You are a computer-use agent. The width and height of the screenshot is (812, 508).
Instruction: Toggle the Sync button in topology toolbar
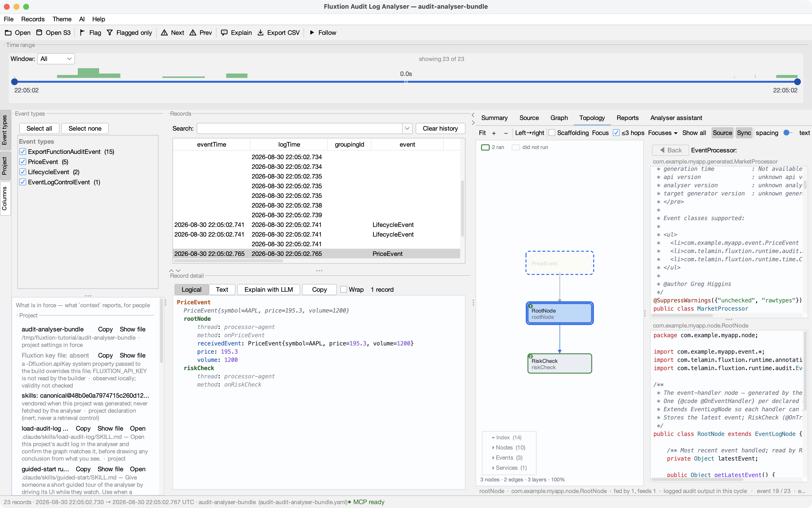point(744,133)
